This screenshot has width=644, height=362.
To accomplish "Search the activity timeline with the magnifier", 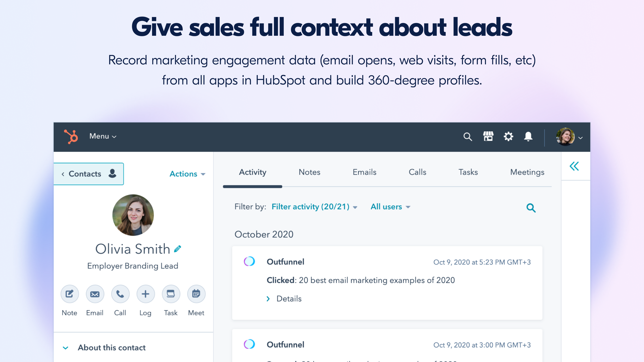I will (x=531, y=208).
